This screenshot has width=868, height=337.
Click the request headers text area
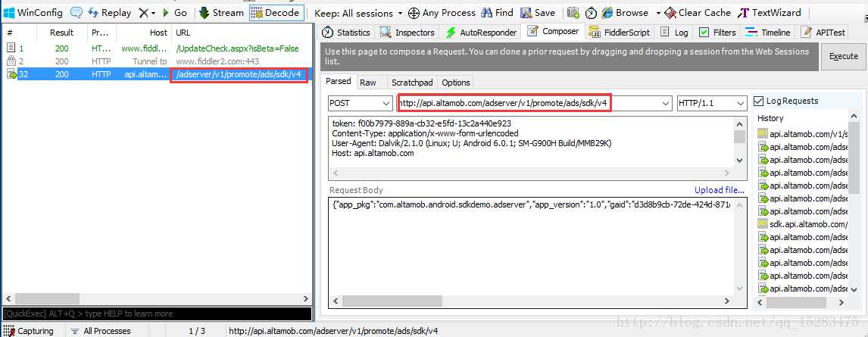(531, 142)
